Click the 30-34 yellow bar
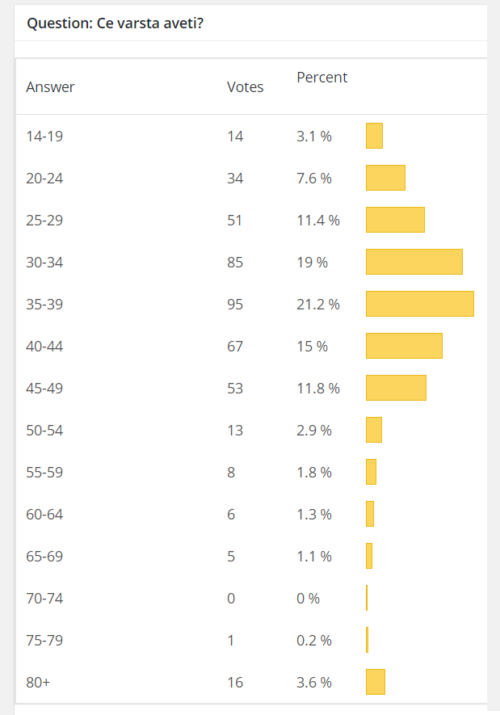This screenshot has width=500, height=715. click(x=414, y=262)
